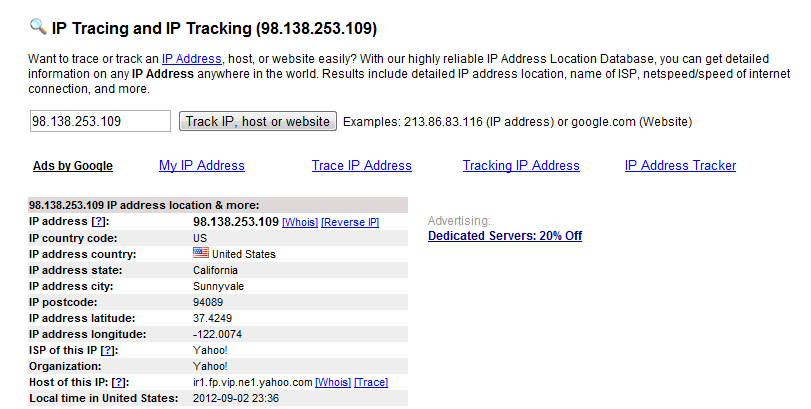Open the My IP Address link
This screenshot has height=409, width=811.
point(202,165)
